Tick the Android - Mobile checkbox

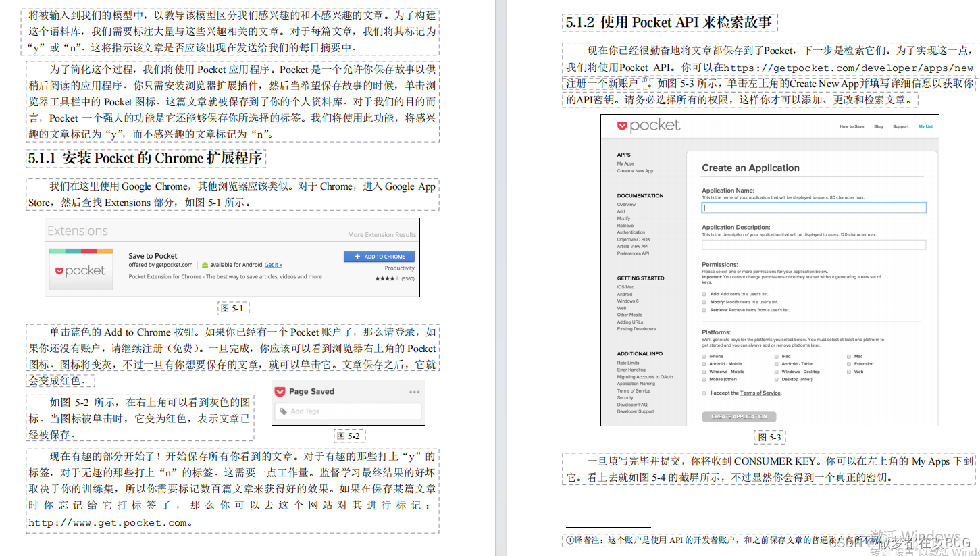coord(704,363)
